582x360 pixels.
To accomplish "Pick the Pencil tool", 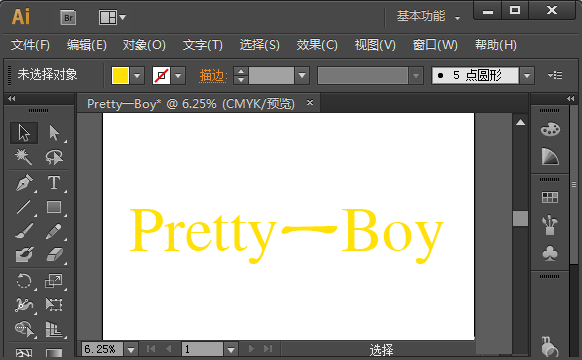I will pyautogui.click(x=54, y=231).
